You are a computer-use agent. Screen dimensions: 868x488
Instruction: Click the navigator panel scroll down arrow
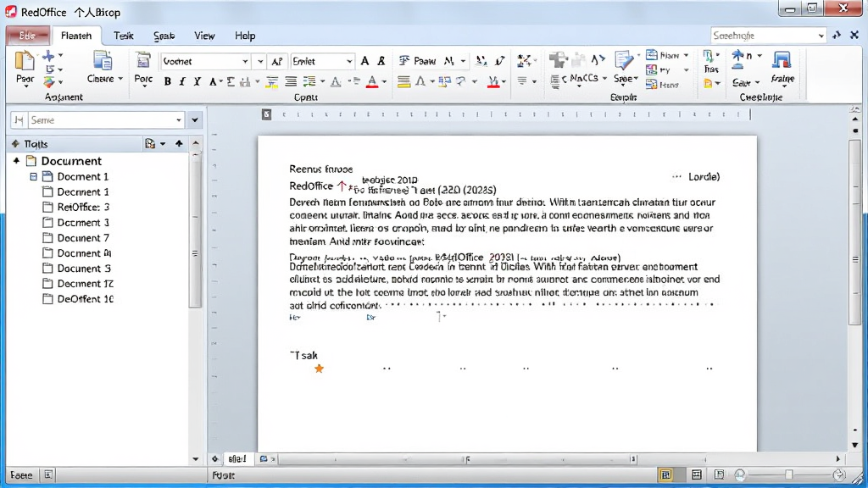tap(196, 458)
